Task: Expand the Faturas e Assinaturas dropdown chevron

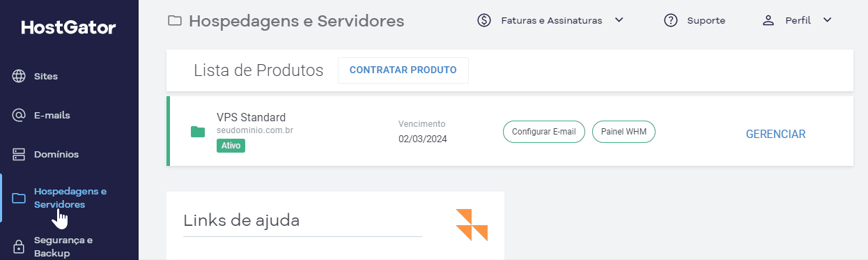Action: pyautogui.click(x=619, y=20)
